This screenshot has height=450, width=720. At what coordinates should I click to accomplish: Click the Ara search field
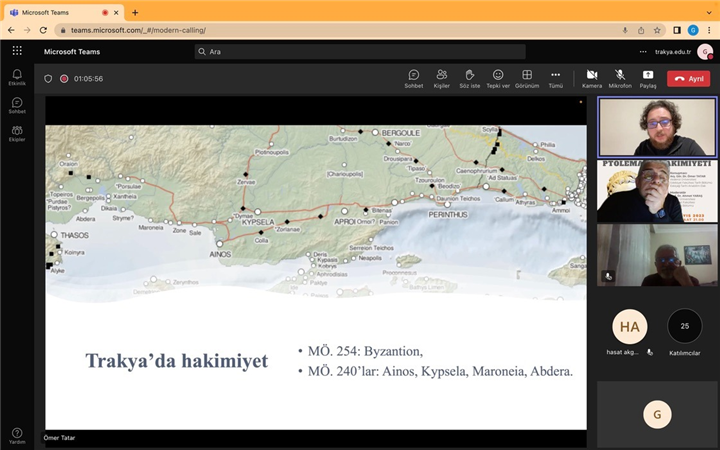[360, 51]
